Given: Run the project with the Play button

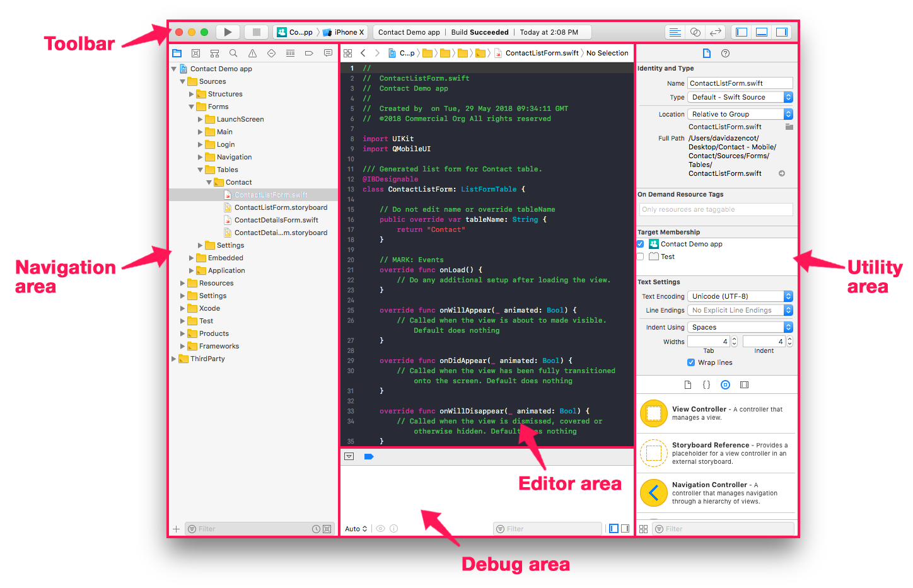Looking at the screenshot, I should [228, 32].
